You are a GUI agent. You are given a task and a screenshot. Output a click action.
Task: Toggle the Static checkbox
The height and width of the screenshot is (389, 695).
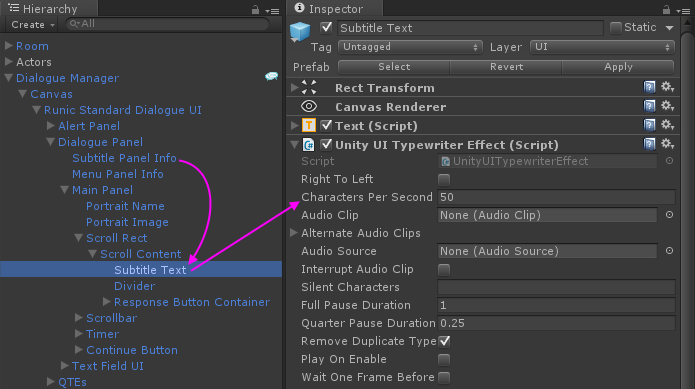(x=615, y=28)
